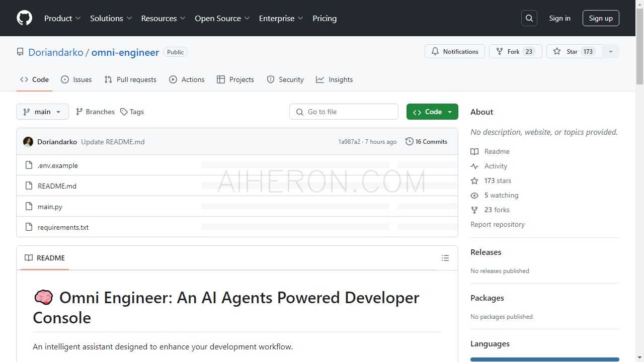
Task: Click Doriandarko author name in commit row
Action: (x=57, y=142)
